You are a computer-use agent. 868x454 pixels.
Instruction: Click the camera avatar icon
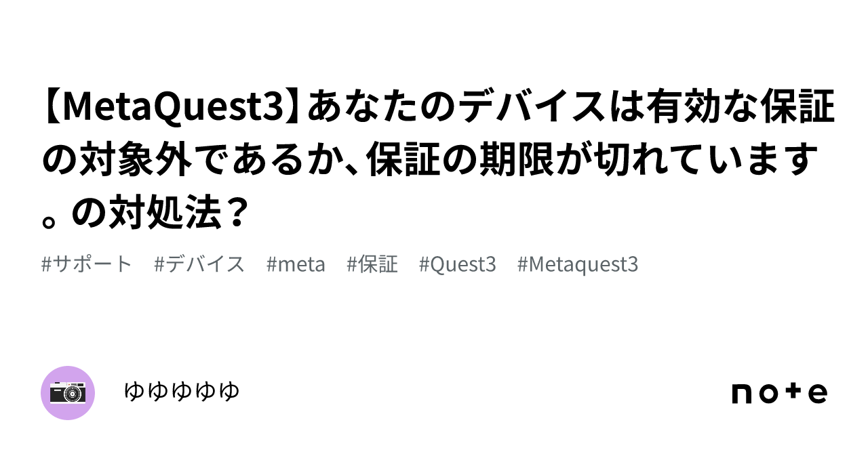(68, 393)
